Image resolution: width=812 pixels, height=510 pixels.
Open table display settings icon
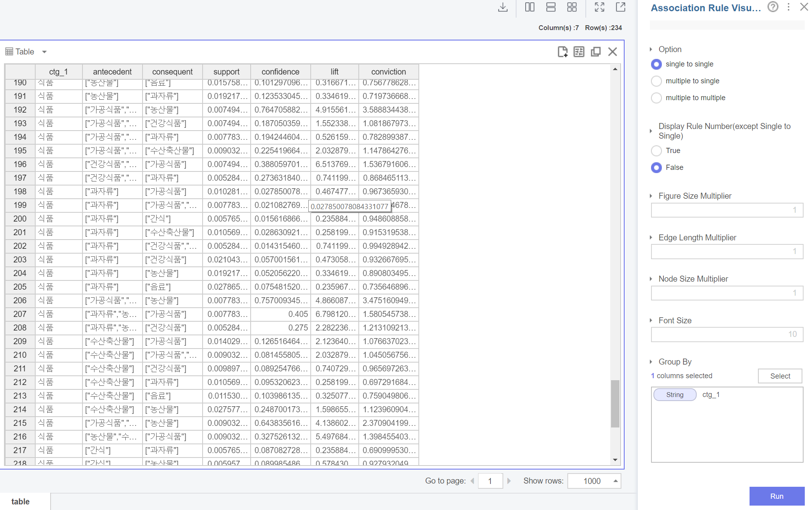[x=579, y=52]
